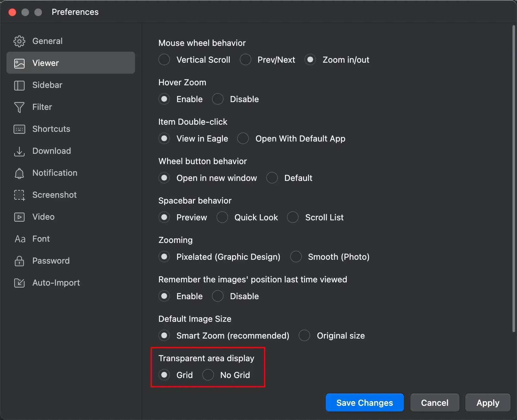Screen dimensions: 517x420
Task: Click the Shortcuts keyboard icon
Action: click(19, 129)
